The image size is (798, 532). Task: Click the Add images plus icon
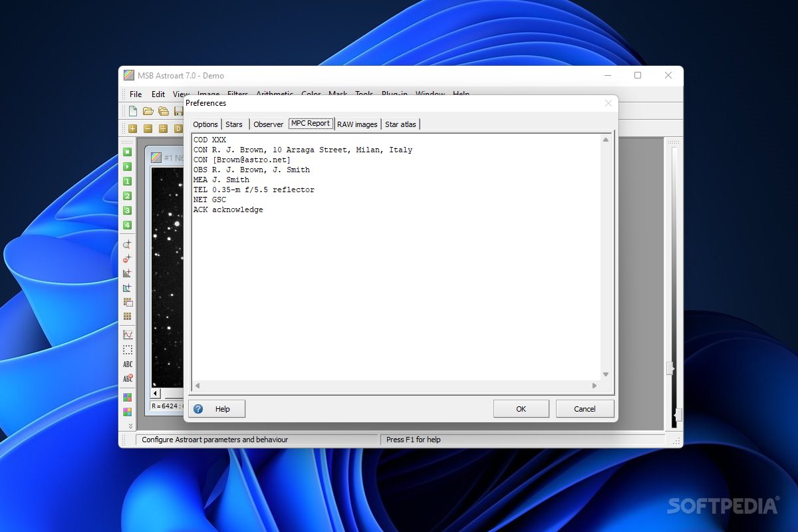[133, 129]
